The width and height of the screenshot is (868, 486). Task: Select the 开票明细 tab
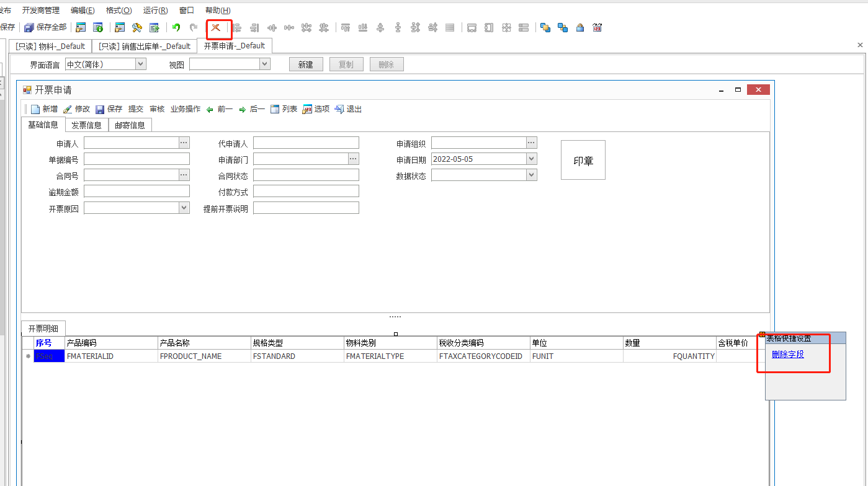tap(43, 329)
